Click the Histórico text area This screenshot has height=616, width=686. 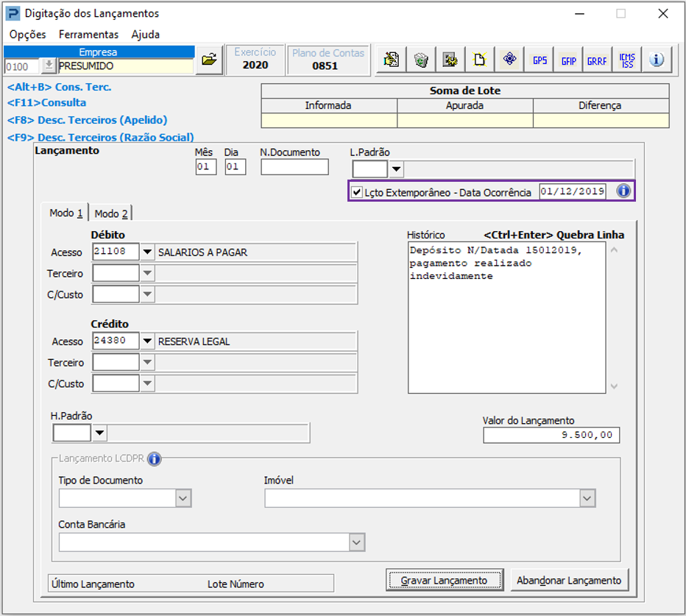[x=506, y=318]
